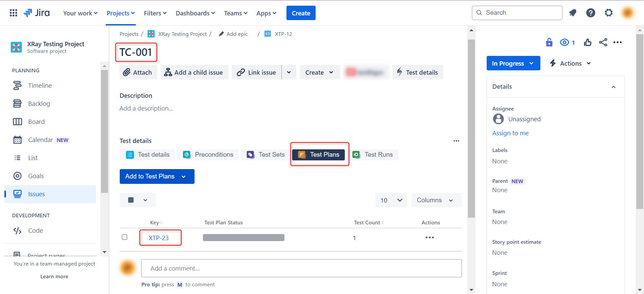The height and width of the screenshot is (294, 644).
Task: Open the Columns dropdown
Action: (x=436, y=200)
